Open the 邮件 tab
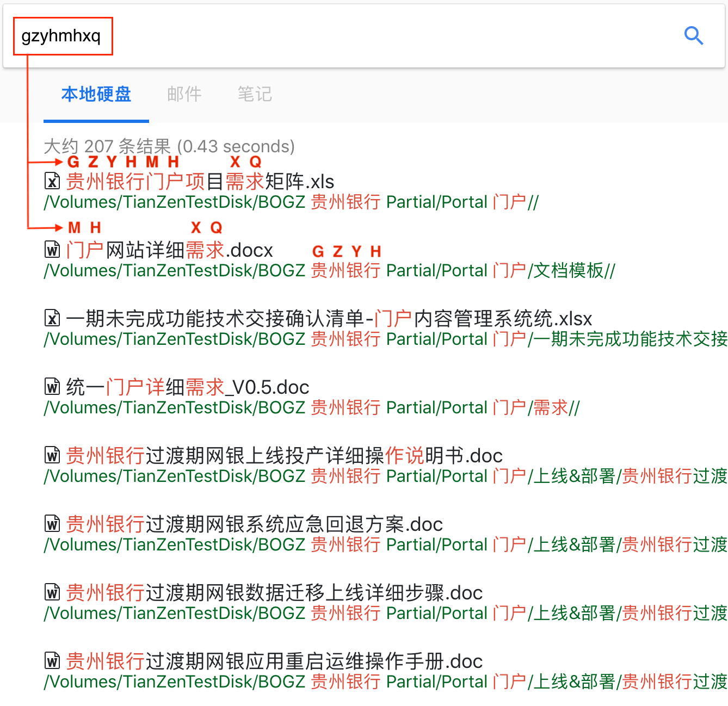This screenshot has height=706, width=728. pyautogui.click(x=184, y=95)
